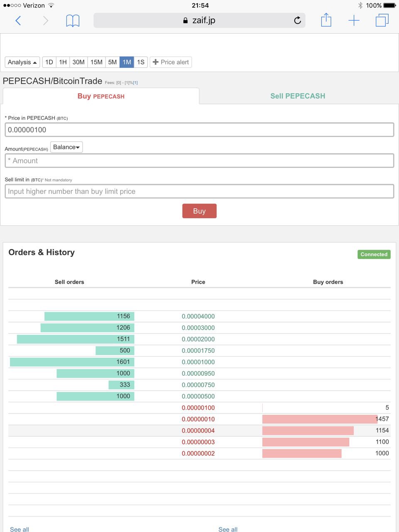Screen dimensions: 399x532
Task: Select the 1M chart interval
Action: click(x=127, y=62)
